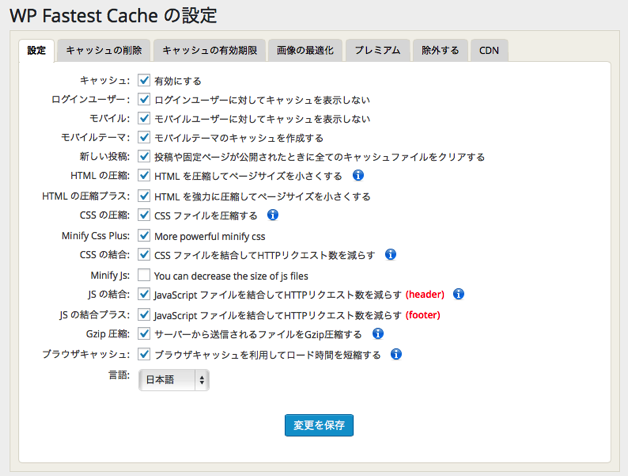This screenshot has height=476, width=628.
Task: Click info icon for ブラウザキャッシュ option
Action: pyautogui.click(x=396, y=354)
